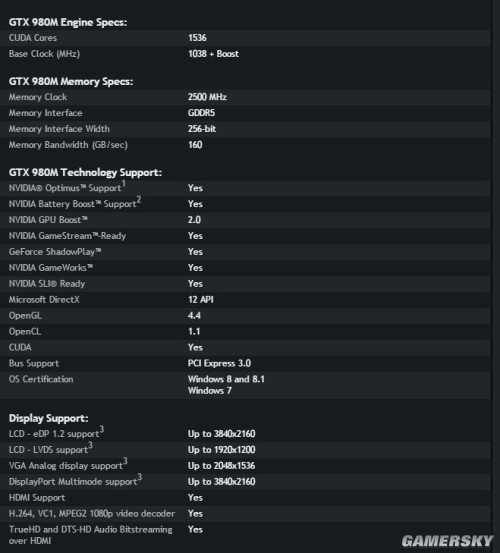
Task: Click the GAMERSKY watermark logo
Action: coord(447,541)
